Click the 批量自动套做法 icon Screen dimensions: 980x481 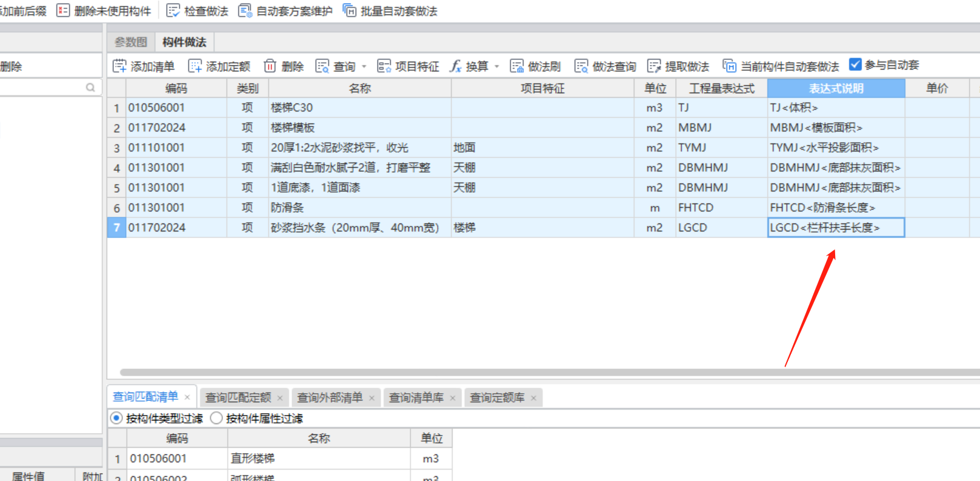(349, 11)
